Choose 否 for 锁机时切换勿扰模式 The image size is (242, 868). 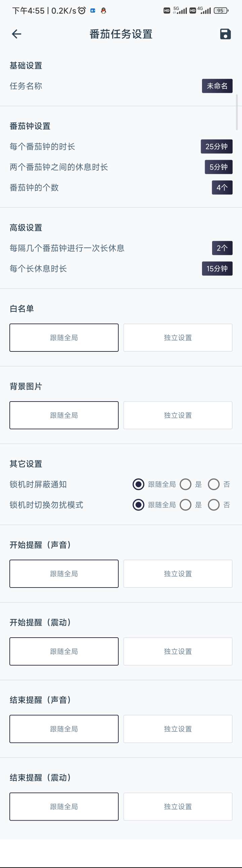213,505
